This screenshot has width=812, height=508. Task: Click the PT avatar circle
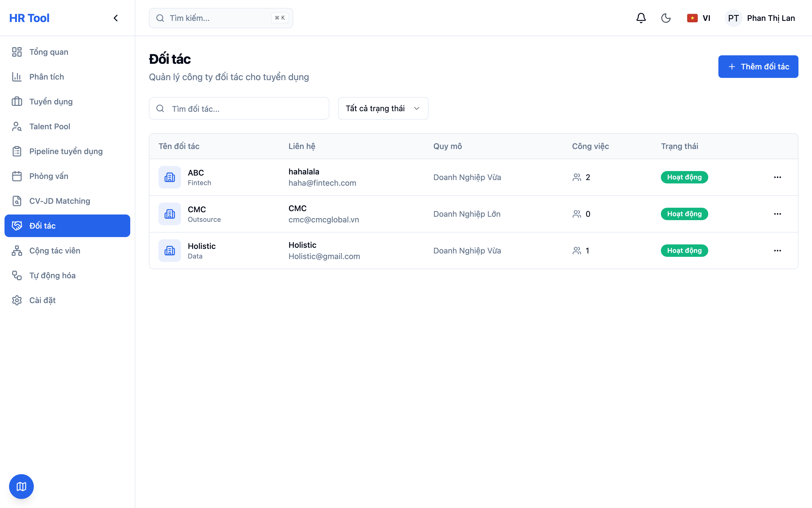(x=734, y=18)
